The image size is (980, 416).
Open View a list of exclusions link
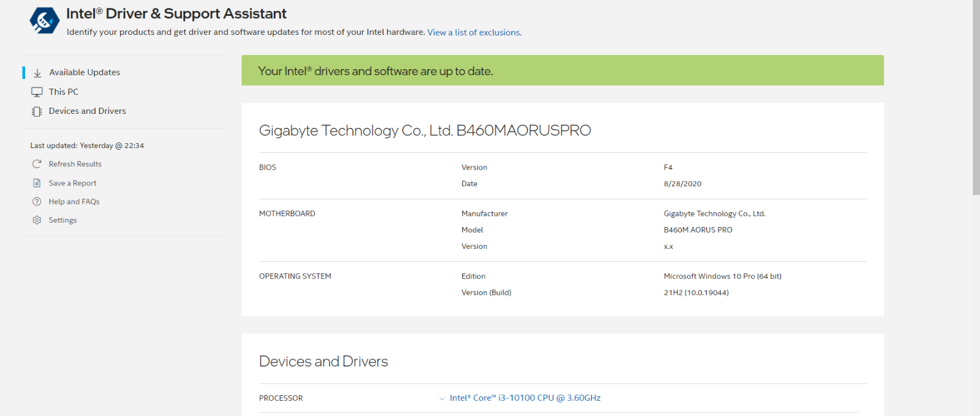pyautogui.click(x=475, y=32)
